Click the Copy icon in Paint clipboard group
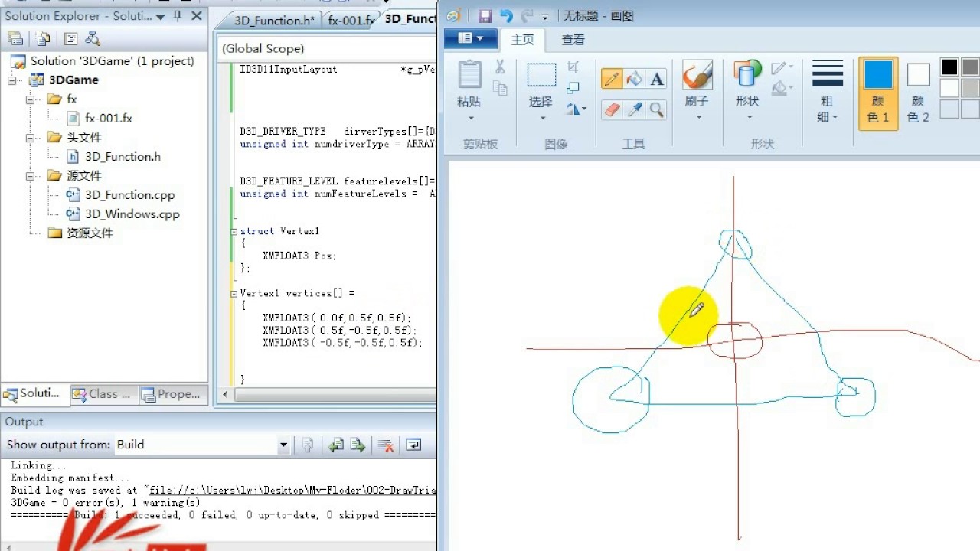980x551 pixels. click(500, 87)
